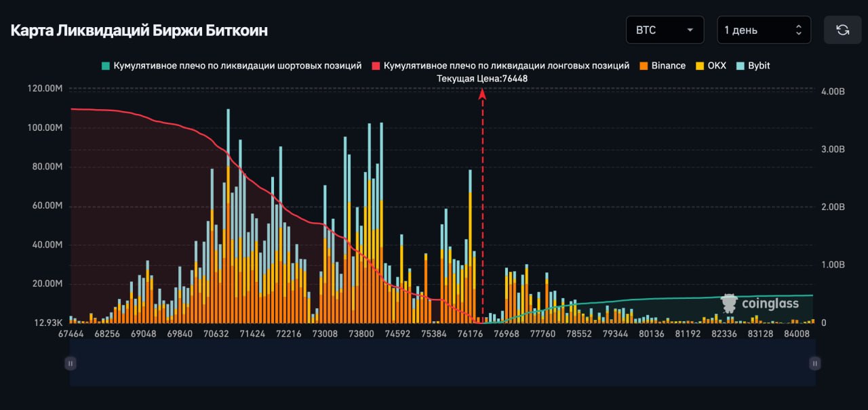Open the '1 день' time range selector
The image size is (868, 410).
(764, 30)
